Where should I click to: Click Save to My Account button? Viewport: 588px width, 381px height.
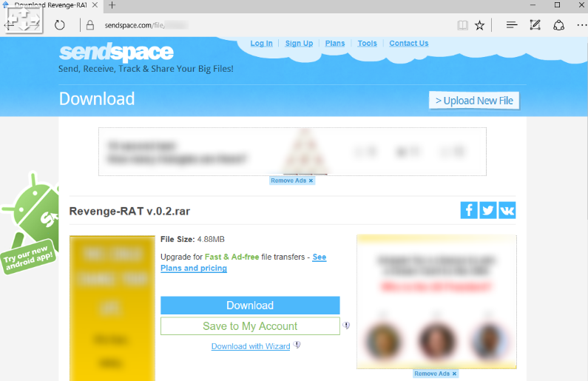tap(250, 326)
